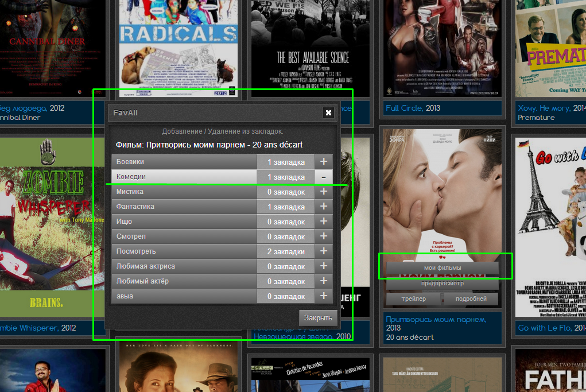Open the Zombie Whisperer title link
Image resolution: width=586 pixels, height=392 pixels.
click(29, 328)
